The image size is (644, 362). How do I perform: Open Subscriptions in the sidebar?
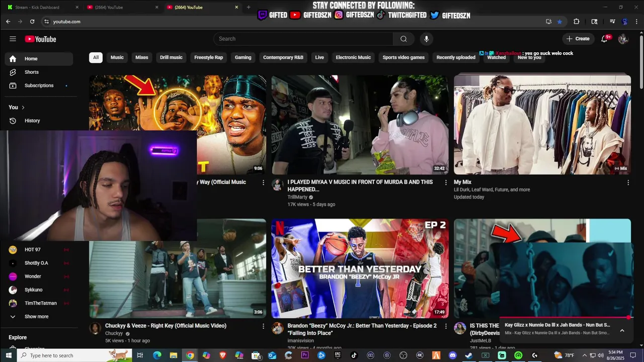pyautogui.click(x=39, y=85)
